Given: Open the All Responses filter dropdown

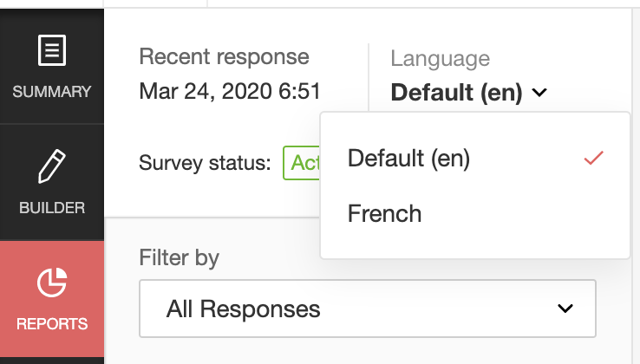Looking at the screenshot, I should pyautogui.click(x=367, y=308).
